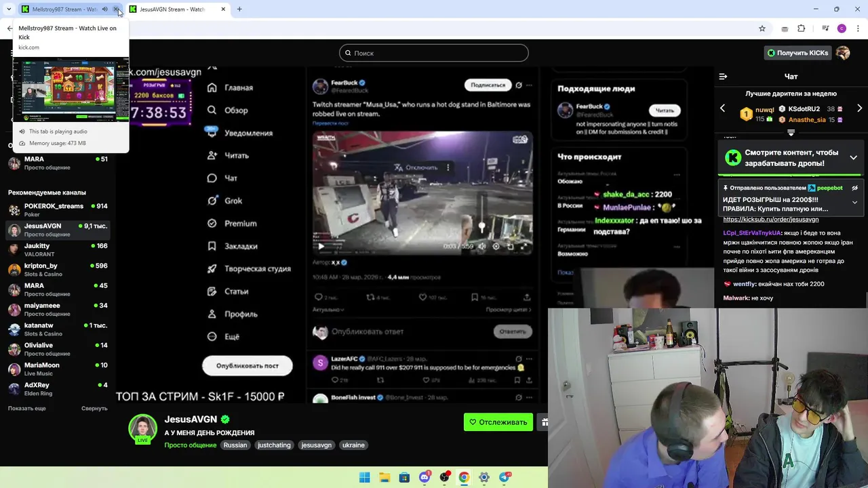Viewport: 868px width, 488px height.
Task: Open JesusAVGN live avatar
Action: pyautogui.click(x=142, y=428)
